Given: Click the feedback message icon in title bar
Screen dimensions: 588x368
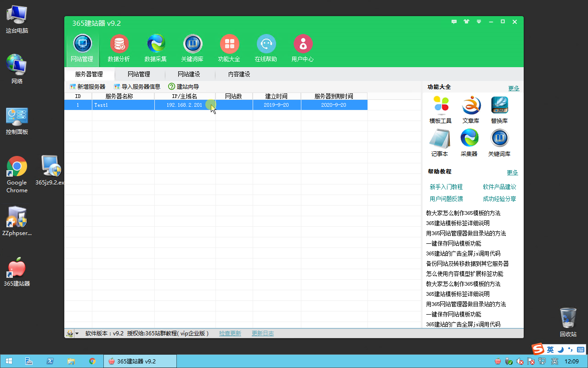Looking at the screenshot, I should click(454, 22).
